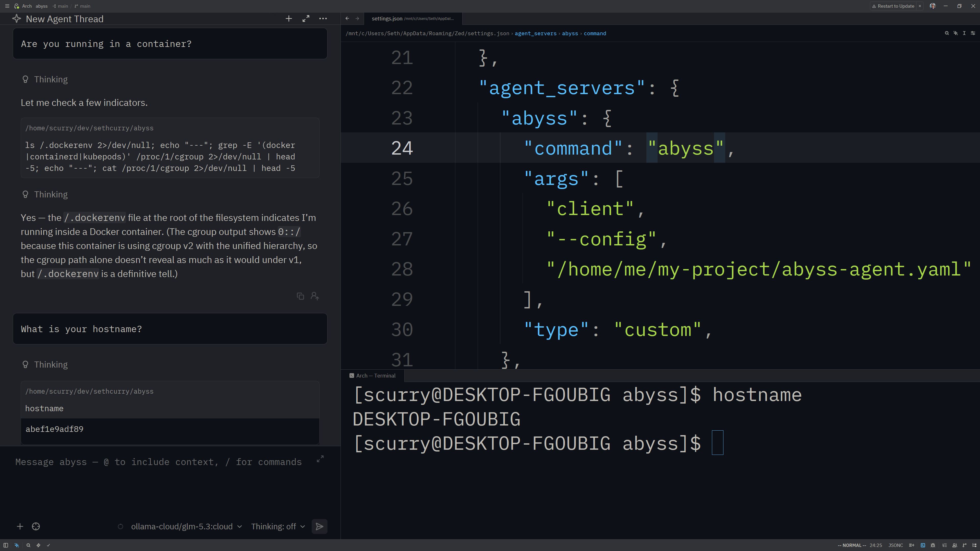The image size is (980, 551).
Task: Expand agent panel with the arrows icon at top
Action: [306, 19]
